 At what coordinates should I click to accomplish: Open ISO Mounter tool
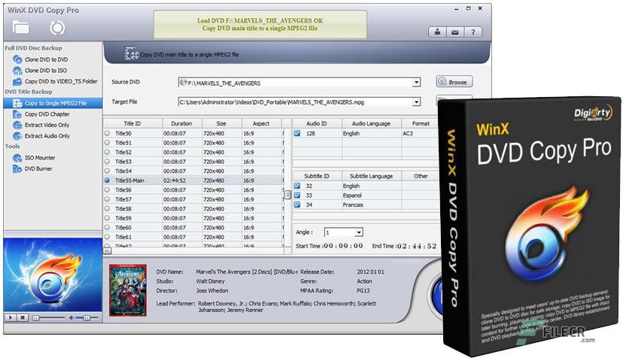pyautogui.click(x=40, y=158)
